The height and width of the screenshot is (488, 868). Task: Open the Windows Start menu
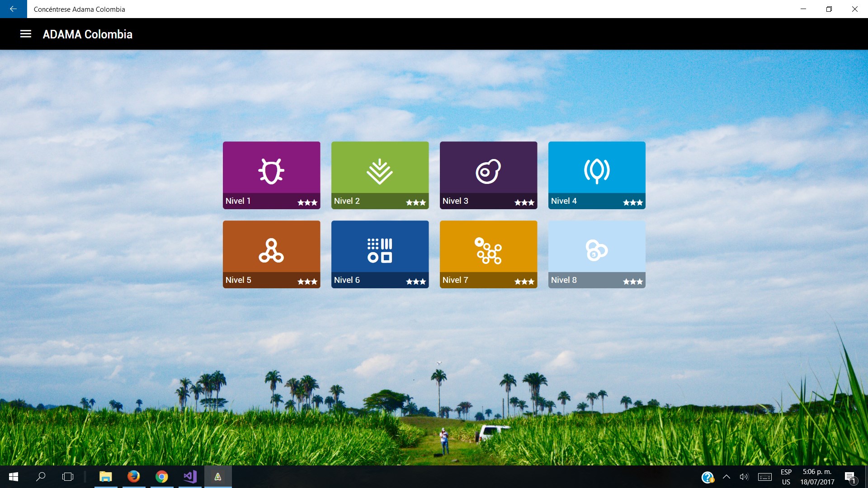point(14,477)
